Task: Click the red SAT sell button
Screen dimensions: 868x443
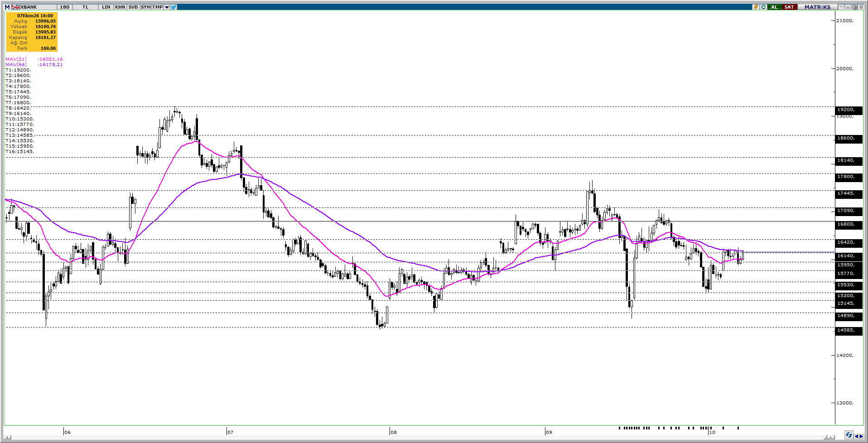Action: [x=790, y=7]
